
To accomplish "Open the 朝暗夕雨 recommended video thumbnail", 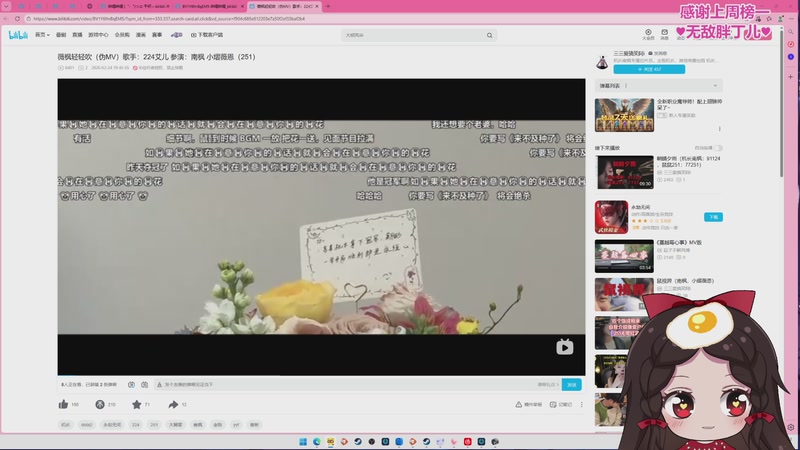I will (x=624, y=172).
